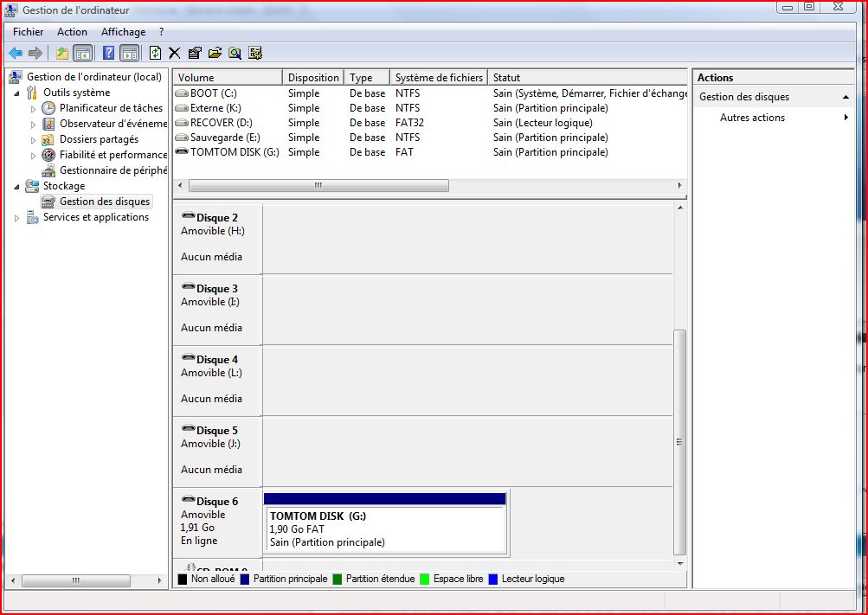Open the Autres actions submenu arrow
The image size is (868, 615).
coord(845,118)
